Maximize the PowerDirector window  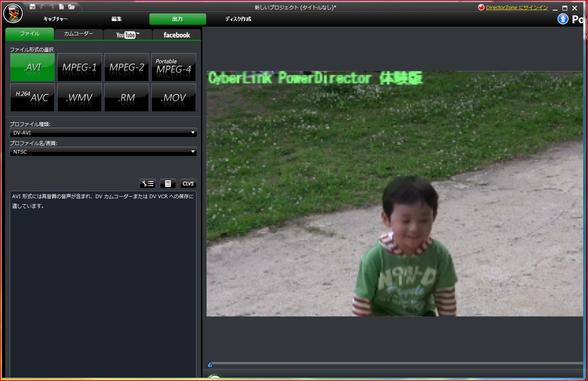(x=565, y=8)
